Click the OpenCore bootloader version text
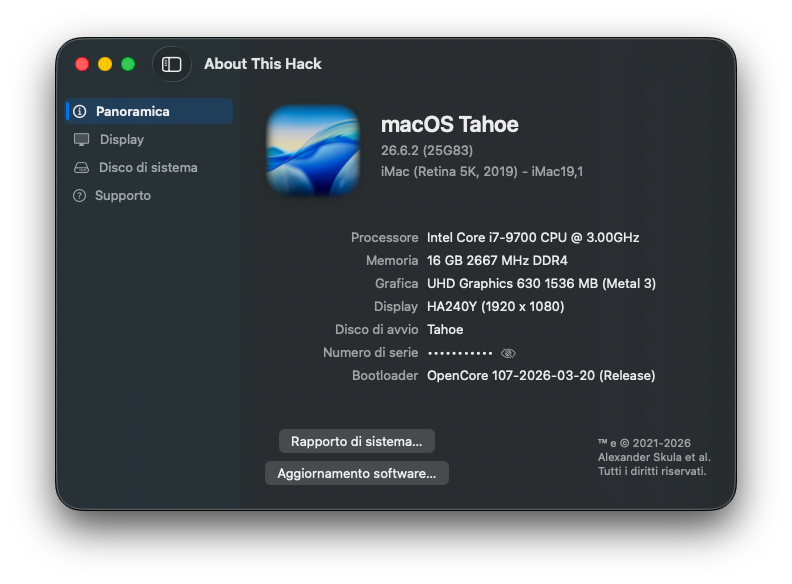This screenshot has width=792, height=584. 541,375
